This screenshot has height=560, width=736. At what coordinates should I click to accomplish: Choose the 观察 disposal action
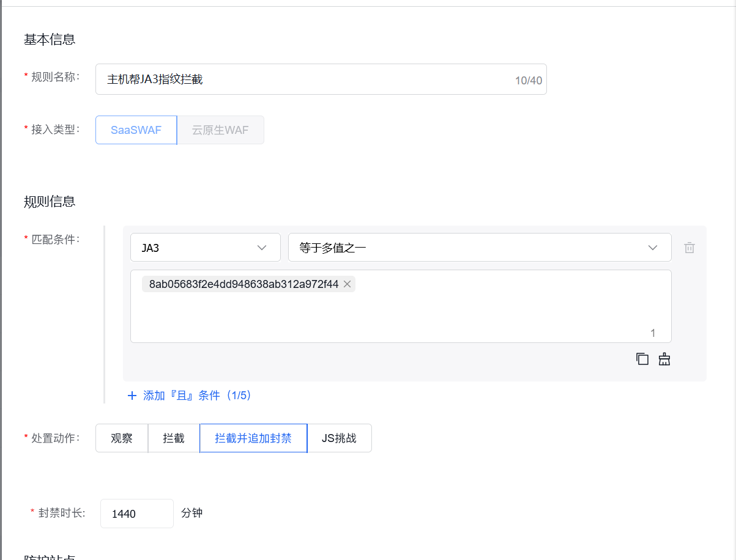(x=121, y=438)
